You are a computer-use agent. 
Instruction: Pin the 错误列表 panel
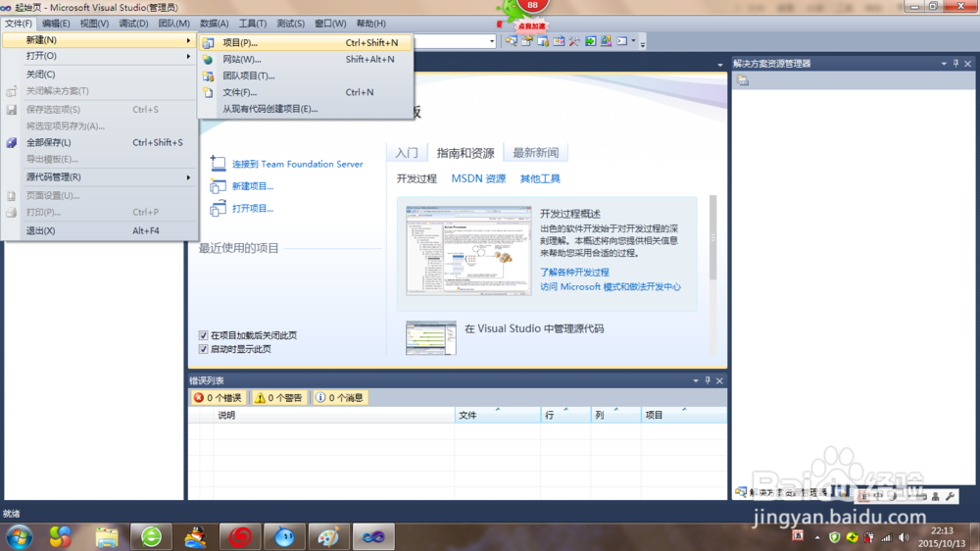(708, 380)
